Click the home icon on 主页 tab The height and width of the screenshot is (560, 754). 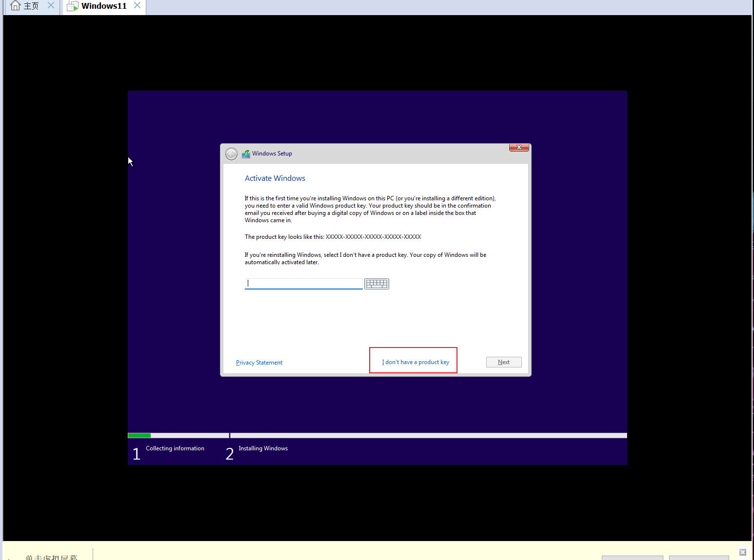pos(16,6)
